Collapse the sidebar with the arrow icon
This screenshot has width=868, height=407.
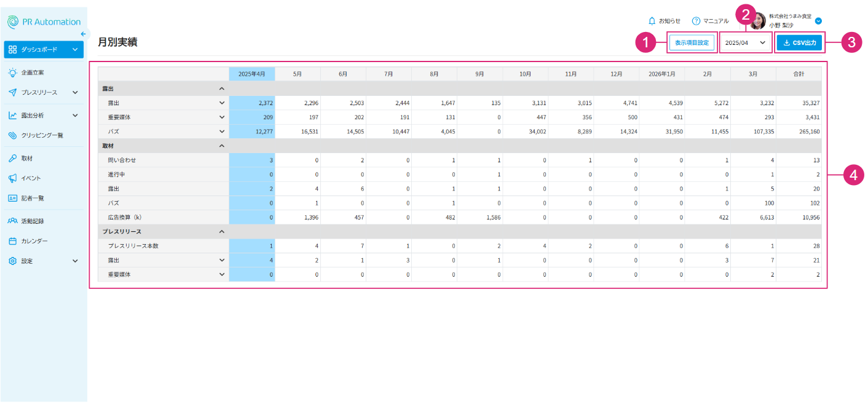point(83,34)
